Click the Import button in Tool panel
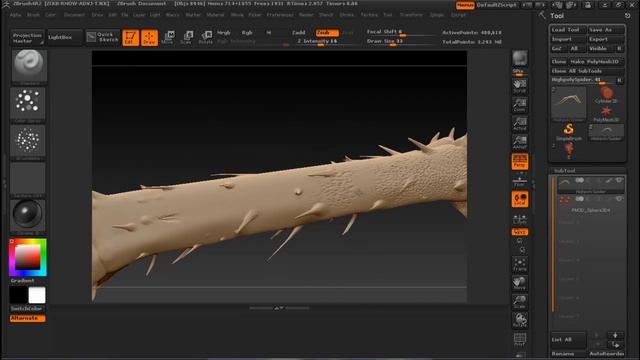The image size is (640, 360). click(568, 39)
